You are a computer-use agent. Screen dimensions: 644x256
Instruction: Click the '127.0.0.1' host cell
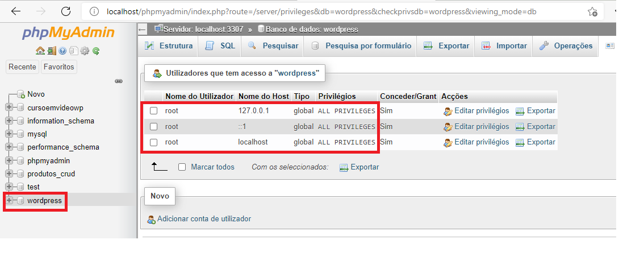pyautogui.click(x=253, y=111)
